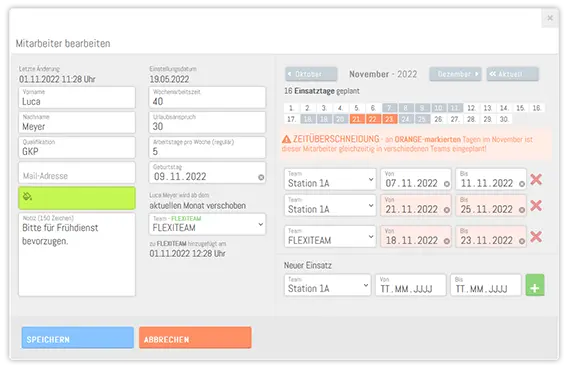
Task: Save changes with Speichern
Action: click(x=78, y=338)
